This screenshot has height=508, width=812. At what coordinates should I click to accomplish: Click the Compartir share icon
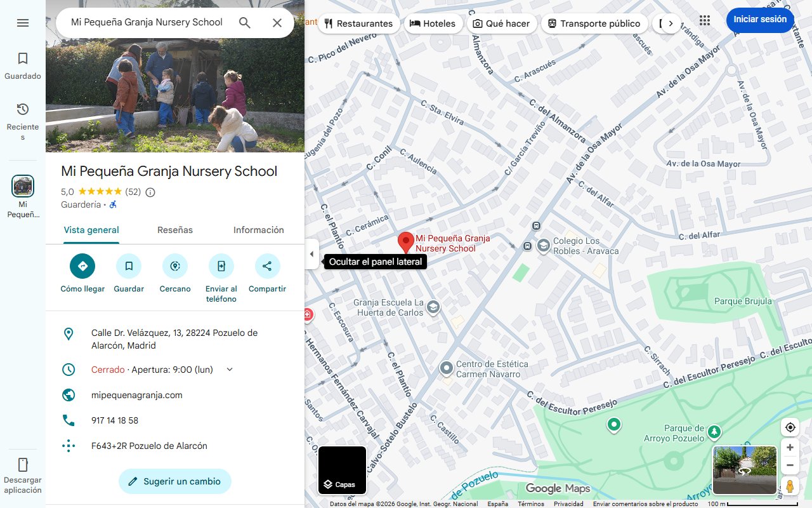click(x=267, y=266)
